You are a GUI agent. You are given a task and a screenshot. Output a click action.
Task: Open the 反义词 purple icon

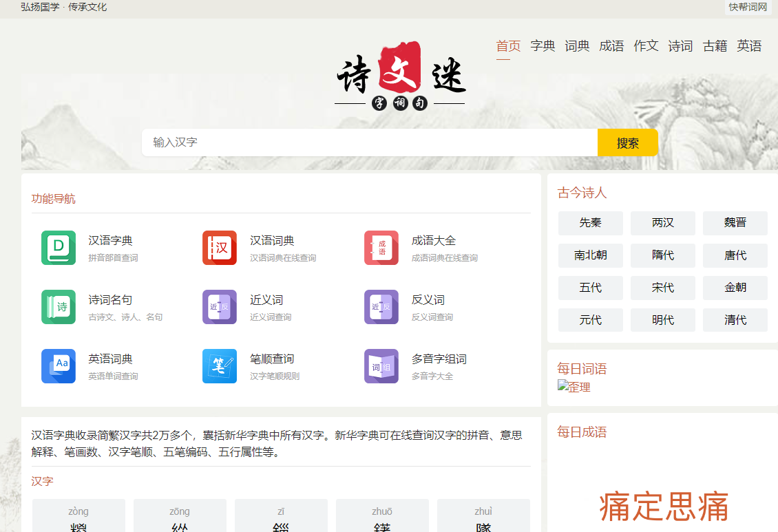381,307
